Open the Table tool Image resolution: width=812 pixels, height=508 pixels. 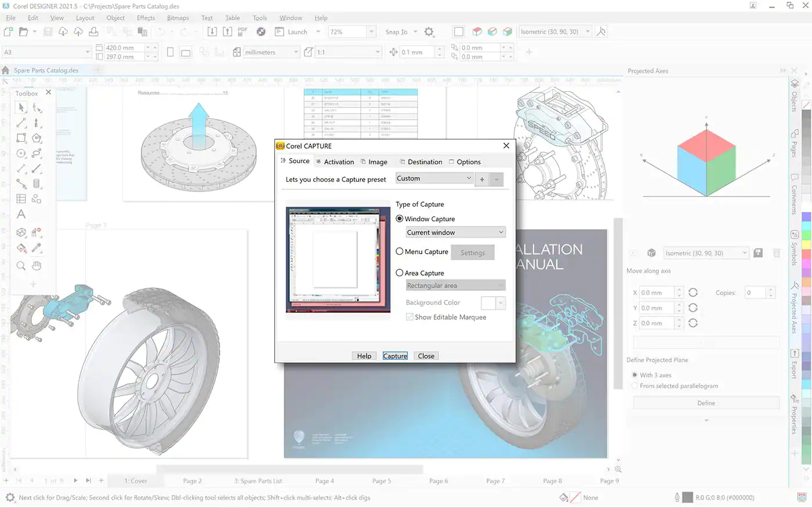click(x=21, y=198)
